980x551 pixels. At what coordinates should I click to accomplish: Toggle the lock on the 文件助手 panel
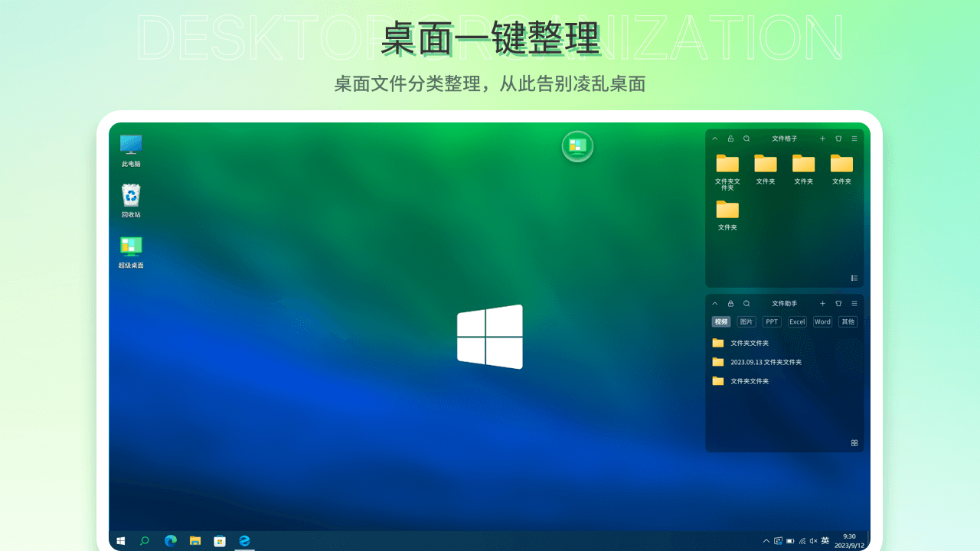(x=730, y=303)
